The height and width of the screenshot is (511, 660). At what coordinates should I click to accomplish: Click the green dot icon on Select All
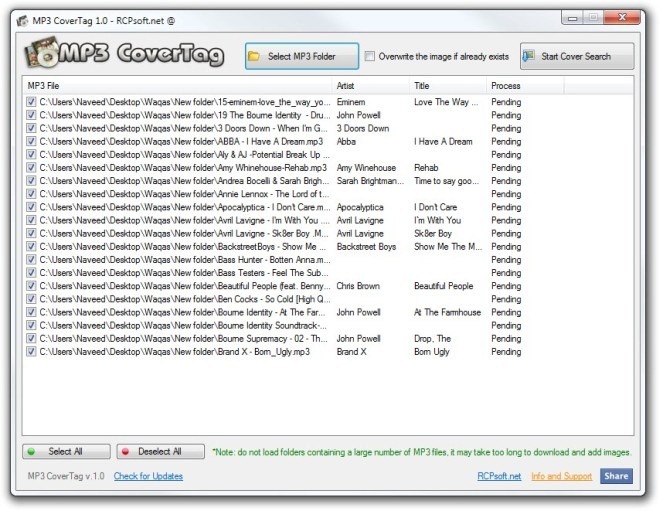pyautogui.click(x=31, y=452)
